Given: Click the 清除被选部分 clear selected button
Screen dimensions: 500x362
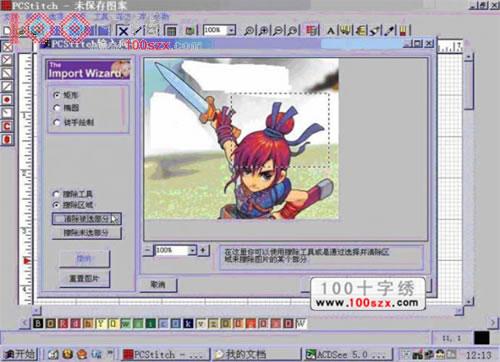Looking at the screenshot, I should (x=86, y=219).
